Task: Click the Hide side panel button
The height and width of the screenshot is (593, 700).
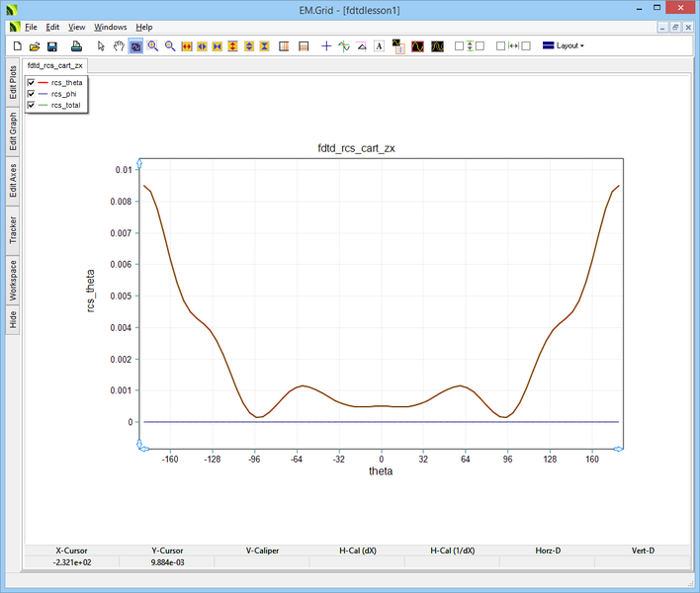Action: 13,319
